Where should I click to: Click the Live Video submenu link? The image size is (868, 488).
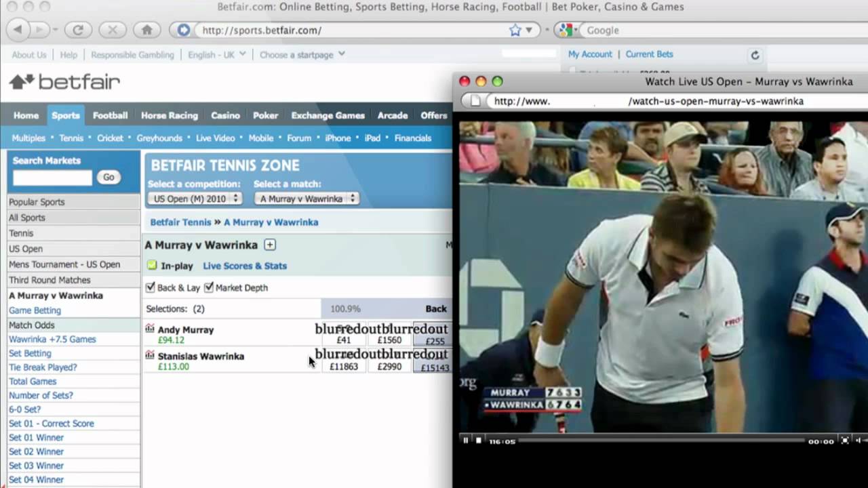216,138
